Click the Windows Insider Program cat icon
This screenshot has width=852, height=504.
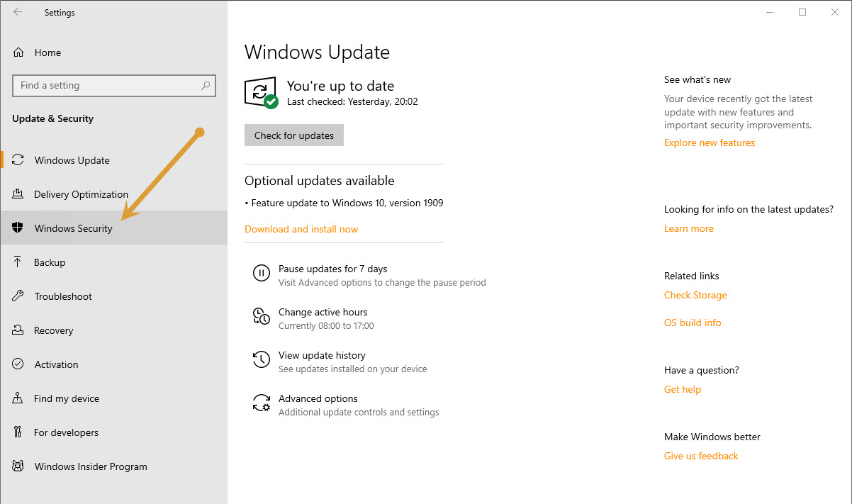click(18, 466)
